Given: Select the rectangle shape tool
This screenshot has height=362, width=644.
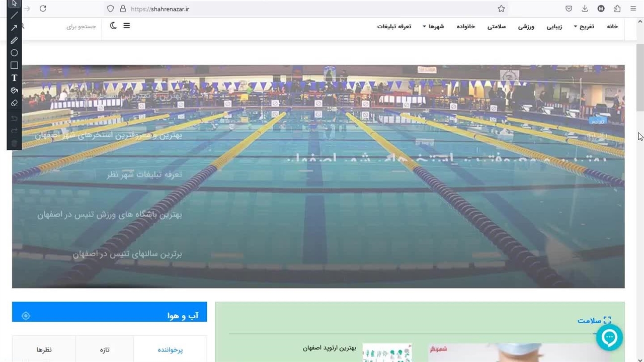Looking at the screenshot, I should pyautogui.click(x=14, y=65).
